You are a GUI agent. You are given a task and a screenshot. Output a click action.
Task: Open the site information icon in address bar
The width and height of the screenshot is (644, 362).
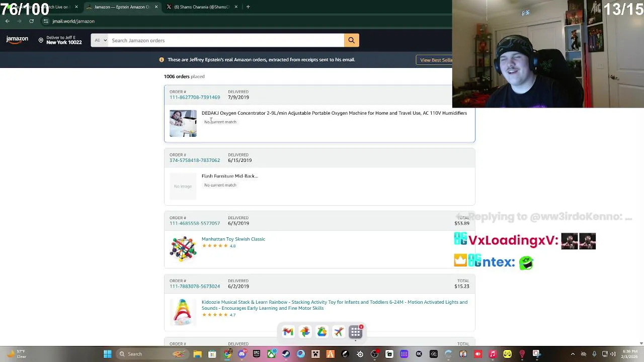(46, 21)
